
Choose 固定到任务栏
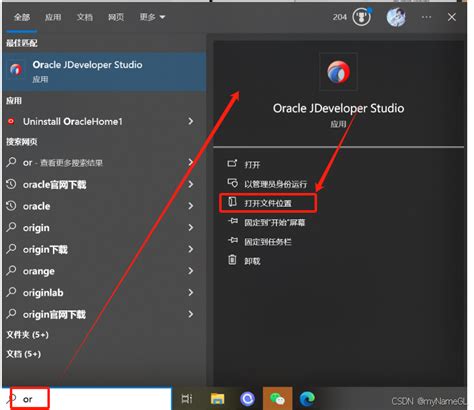click(x=268, y=242)
